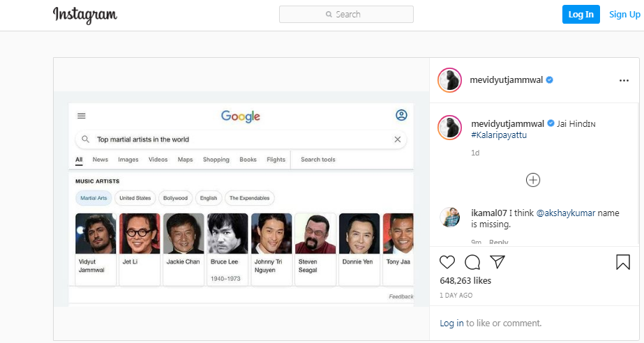Screen dimensions: 644x343
Task: Click mevidyutjammwal username in caption
Action: (507, 124)
